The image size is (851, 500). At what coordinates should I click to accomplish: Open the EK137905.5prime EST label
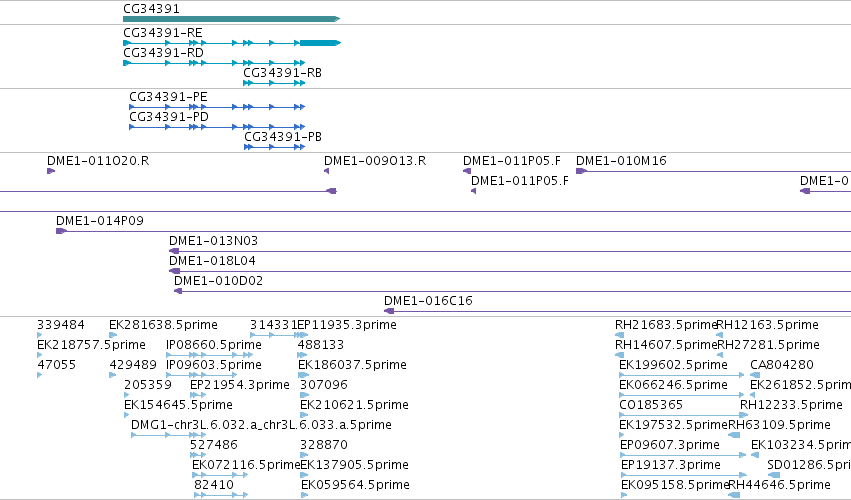pos(354,465)
